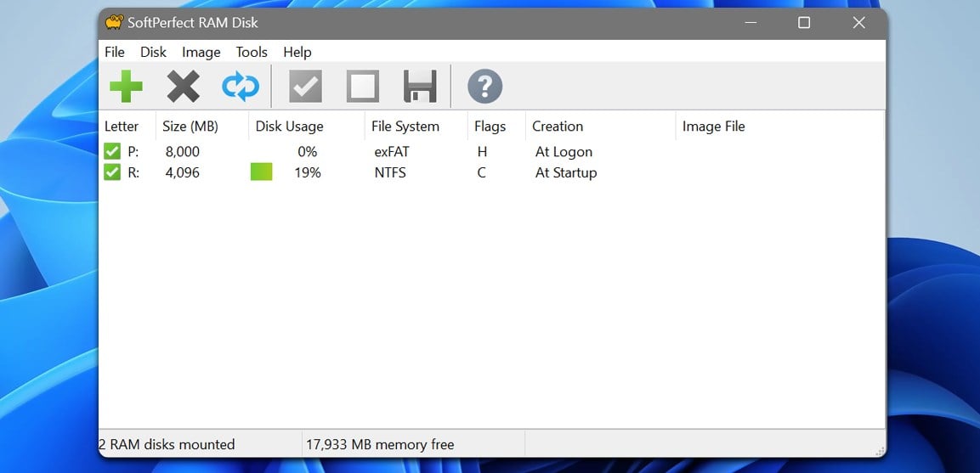Uncheck the R: disk checkbox
The image size is (980, 473).
pos(112,172)
